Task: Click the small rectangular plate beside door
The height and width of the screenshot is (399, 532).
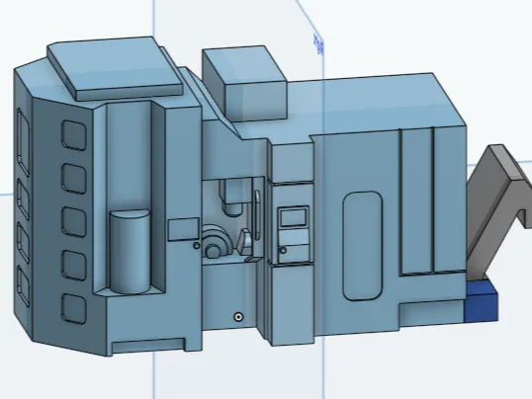Action: (x=183, y=230)
